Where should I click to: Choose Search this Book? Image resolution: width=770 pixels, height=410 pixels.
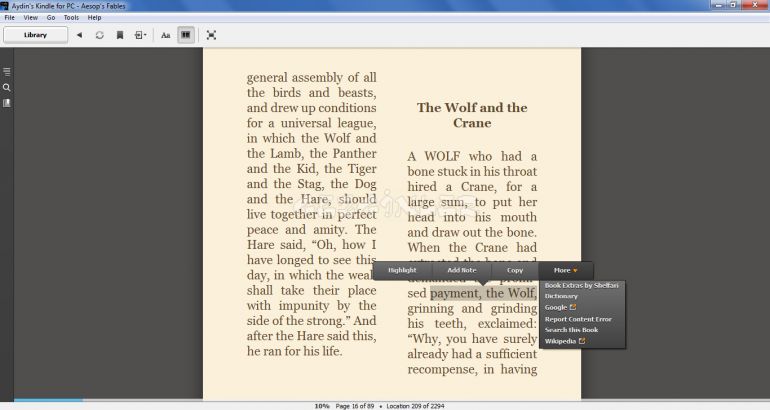(571, 330)
